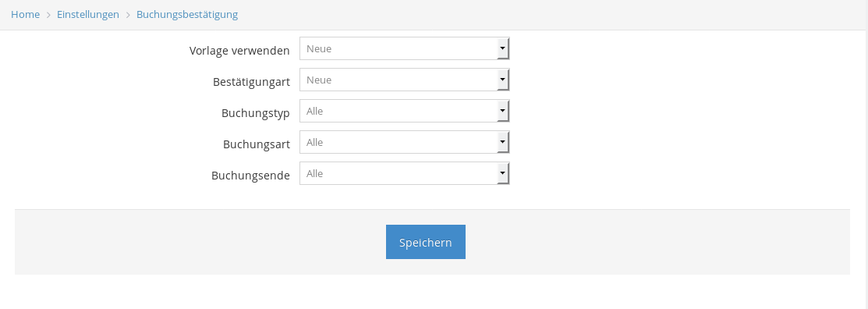Viewport: 868px width, 309px height.
Task: Click arrow icon of Bestätigungart select
Action: coord(503,80)
